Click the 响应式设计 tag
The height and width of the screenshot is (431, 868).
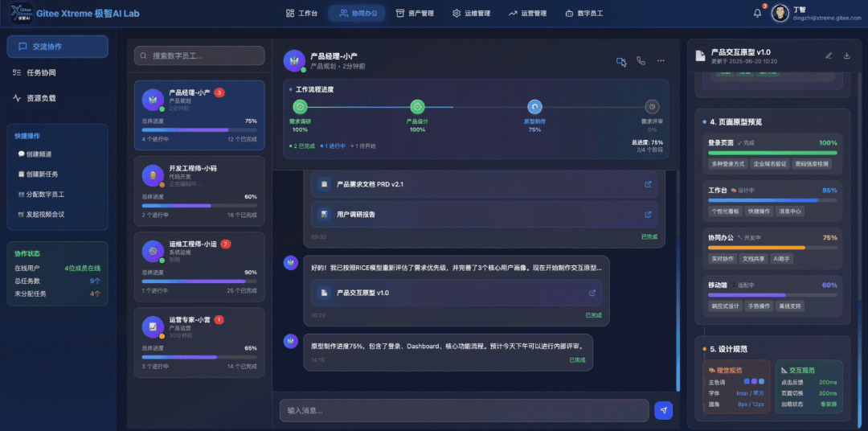point(725,306)
